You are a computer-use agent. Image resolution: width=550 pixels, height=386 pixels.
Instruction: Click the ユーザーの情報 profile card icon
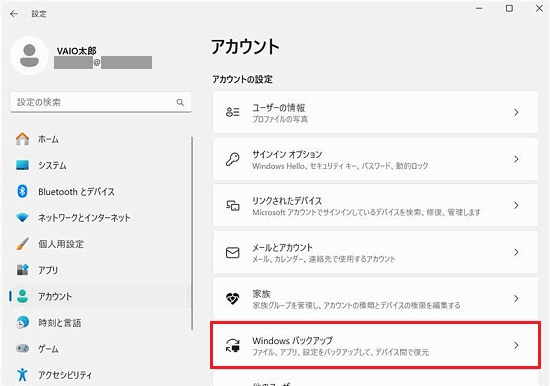coord(233,112)
